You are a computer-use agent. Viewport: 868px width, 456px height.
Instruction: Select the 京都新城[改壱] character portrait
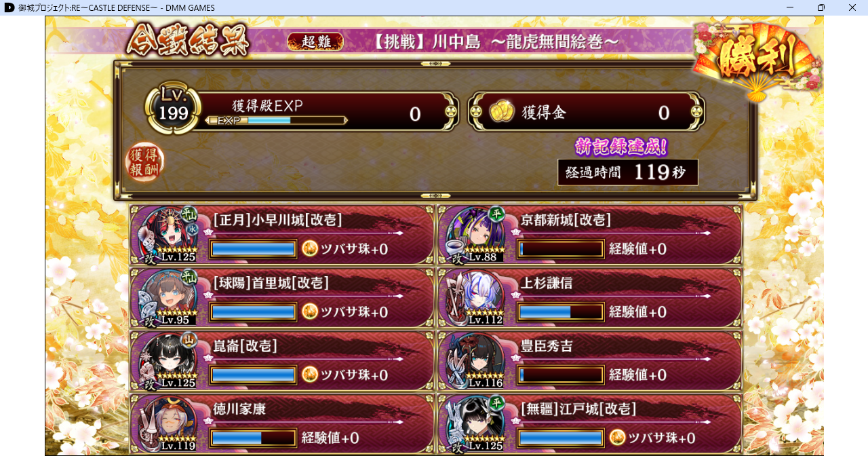tap(473, 235)
